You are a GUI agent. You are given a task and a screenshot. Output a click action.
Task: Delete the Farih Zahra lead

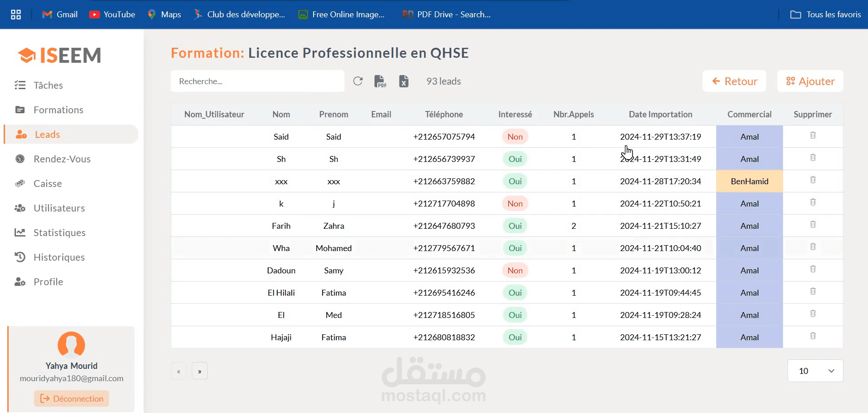point(813,224)
